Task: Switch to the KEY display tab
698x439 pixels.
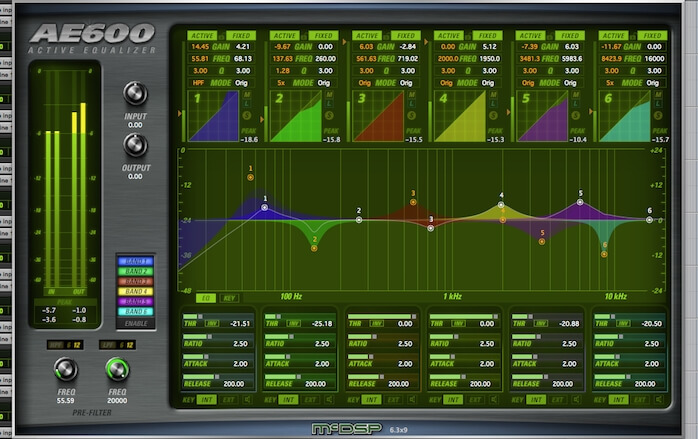Action: [229, 298]
